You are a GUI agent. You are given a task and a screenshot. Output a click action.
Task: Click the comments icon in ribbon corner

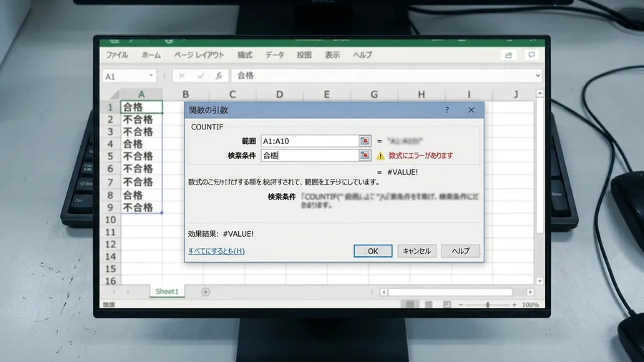click(x=532, y=55)
